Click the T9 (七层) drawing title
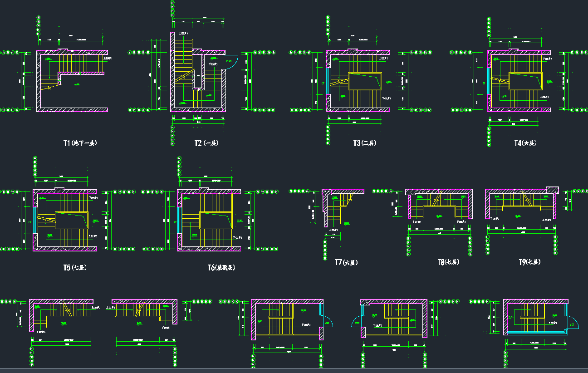 pos(529,262)
